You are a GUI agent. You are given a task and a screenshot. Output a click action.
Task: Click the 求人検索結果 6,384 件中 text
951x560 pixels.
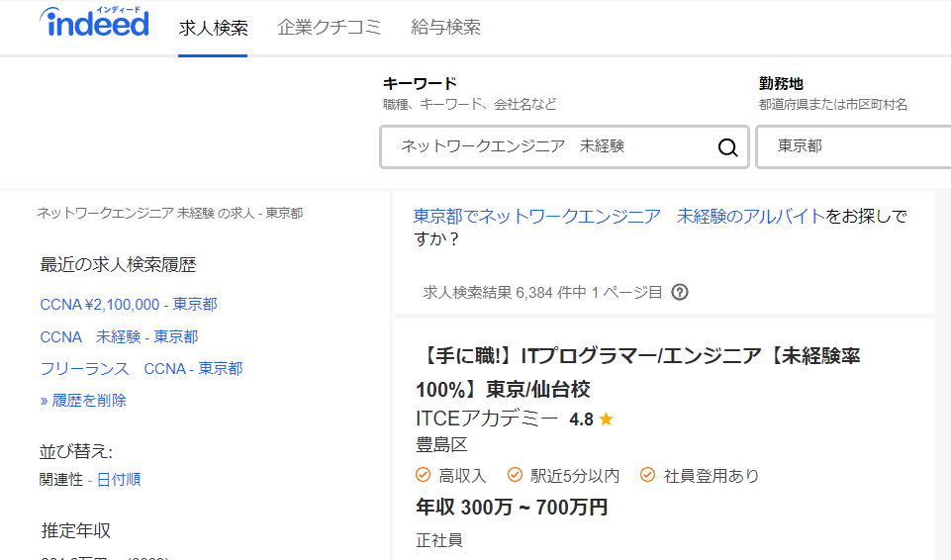pos(506,293)
